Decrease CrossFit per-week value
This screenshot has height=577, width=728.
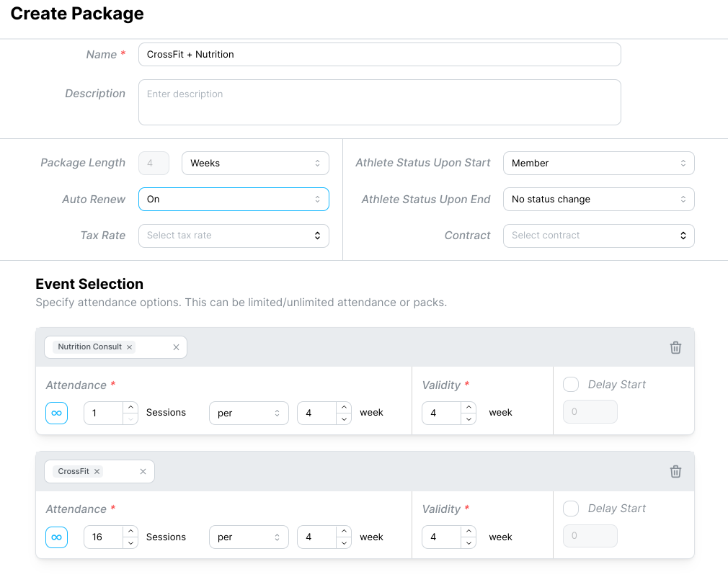coord(344,542)
